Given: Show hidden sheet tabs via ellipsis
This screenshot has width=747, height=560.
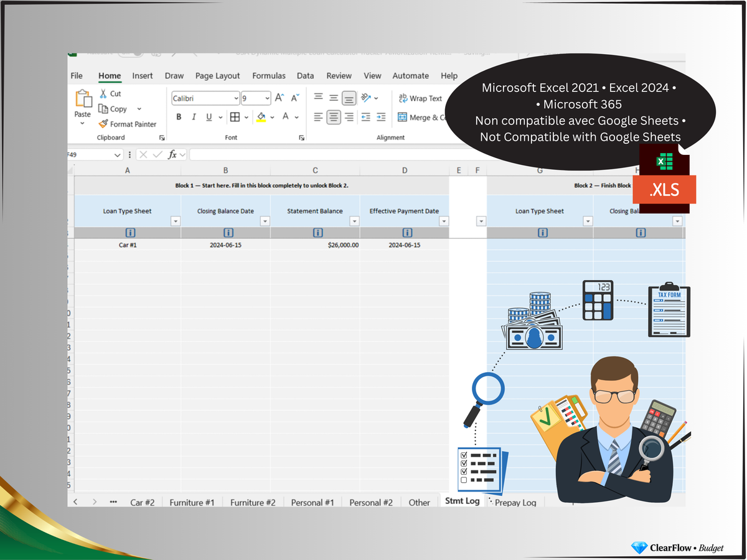Looking at the screenshot, I should pyautogui.click(x=113, y=502).
